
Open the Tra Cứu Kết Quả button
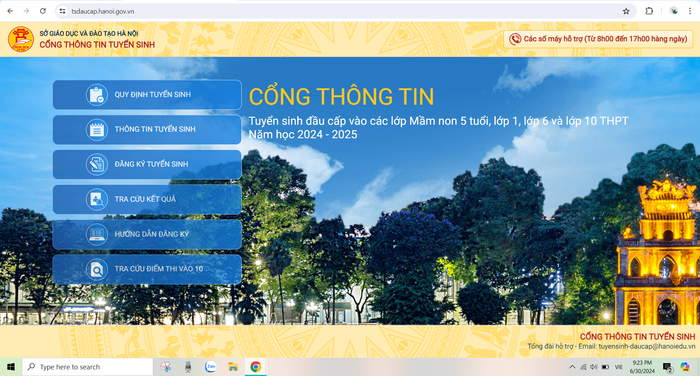147,199
